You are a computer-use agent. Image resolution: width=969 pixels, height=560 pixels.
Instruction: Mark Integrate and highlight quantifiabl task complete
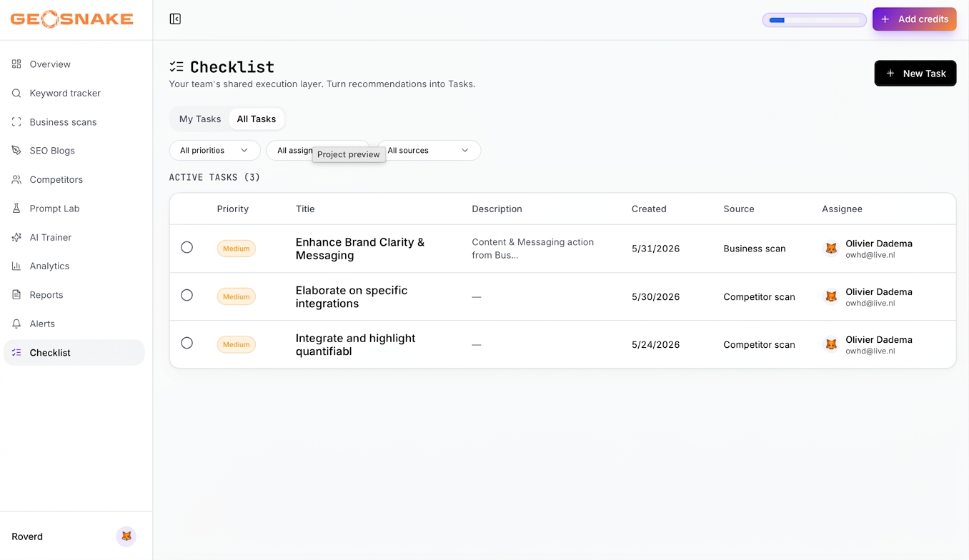click(187, 343)
